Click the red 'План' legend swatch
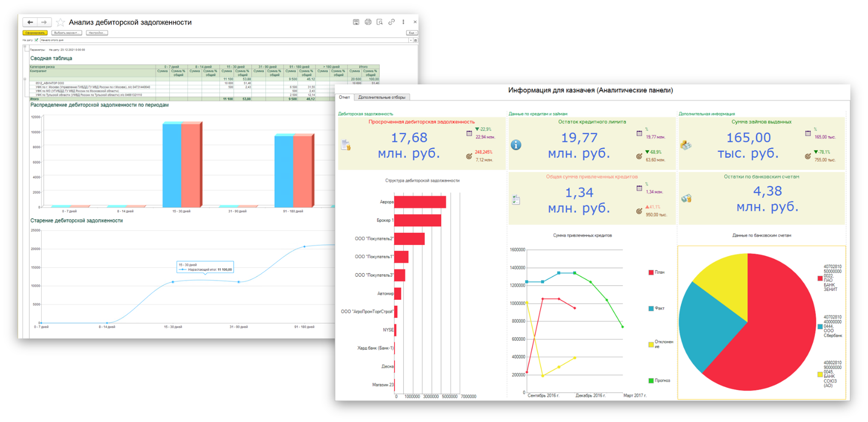 coord(651,272)
